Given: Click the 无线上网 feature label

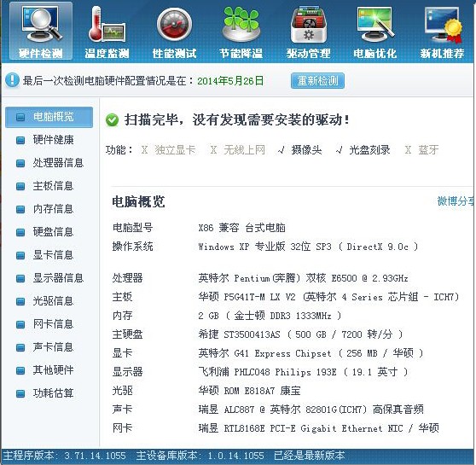Looking at the screenshot, I should [x=244, y=149].
